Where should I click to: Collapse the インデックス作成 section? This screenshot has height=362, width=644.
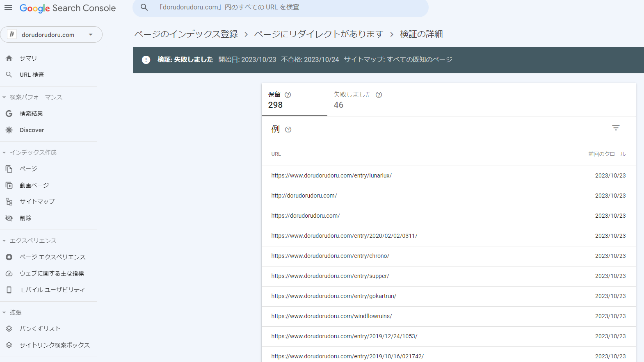[4, 153]
